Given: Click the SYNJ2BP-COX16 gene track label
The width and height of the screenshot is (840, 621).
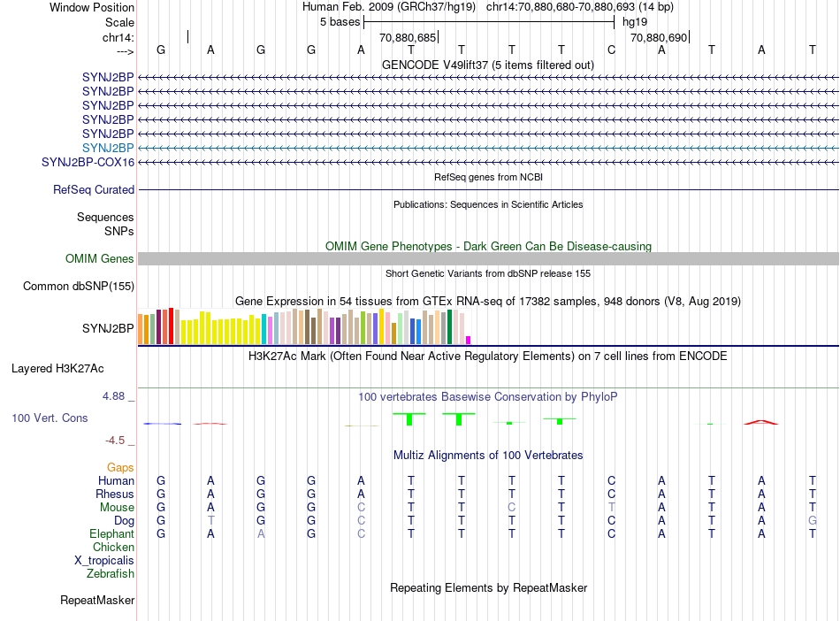Looking at the screenshot, I should click(88, 163).
